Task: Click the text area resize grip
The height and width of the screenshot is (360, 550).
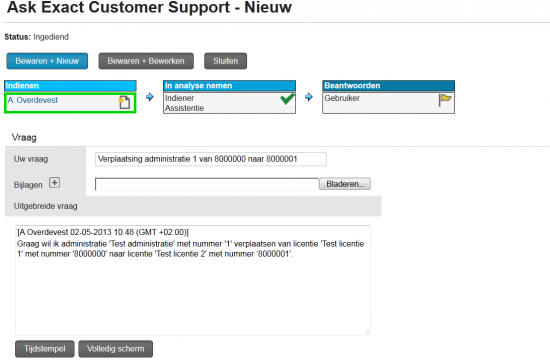Action: [367, 332]
